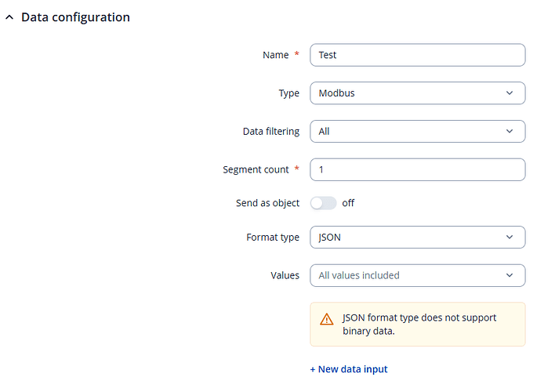Image resolution: width=537 pixels, height=392 pixels.
Task: Click the Data filtering chevron icon
Action: pyautogui.click(x=510, y=131)
